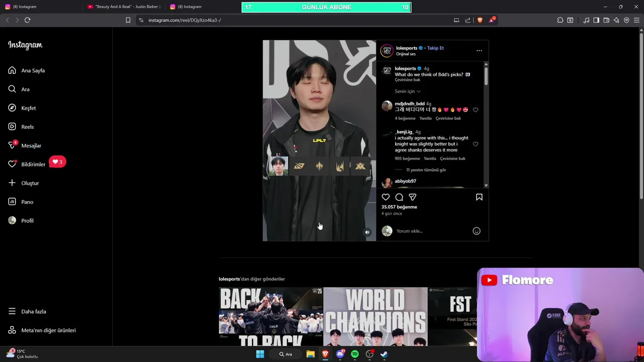Open abbyob97's profile from comments
Screen dimensions: 644x362
click(405, 181)
